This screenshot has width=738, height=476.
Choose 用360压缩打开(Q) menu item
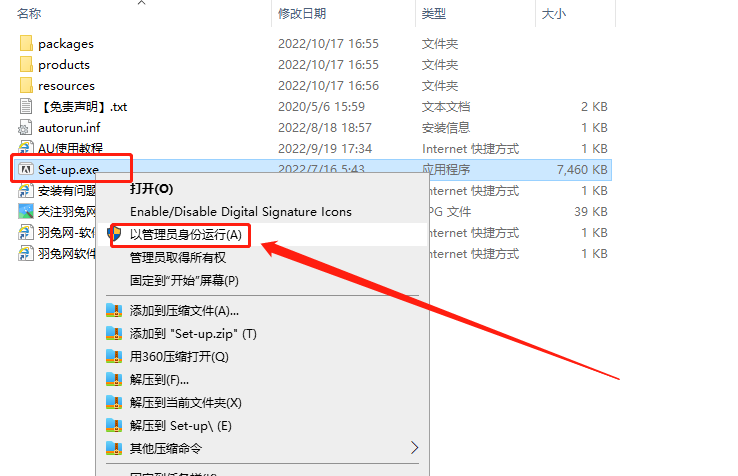[x=179, y=356]
